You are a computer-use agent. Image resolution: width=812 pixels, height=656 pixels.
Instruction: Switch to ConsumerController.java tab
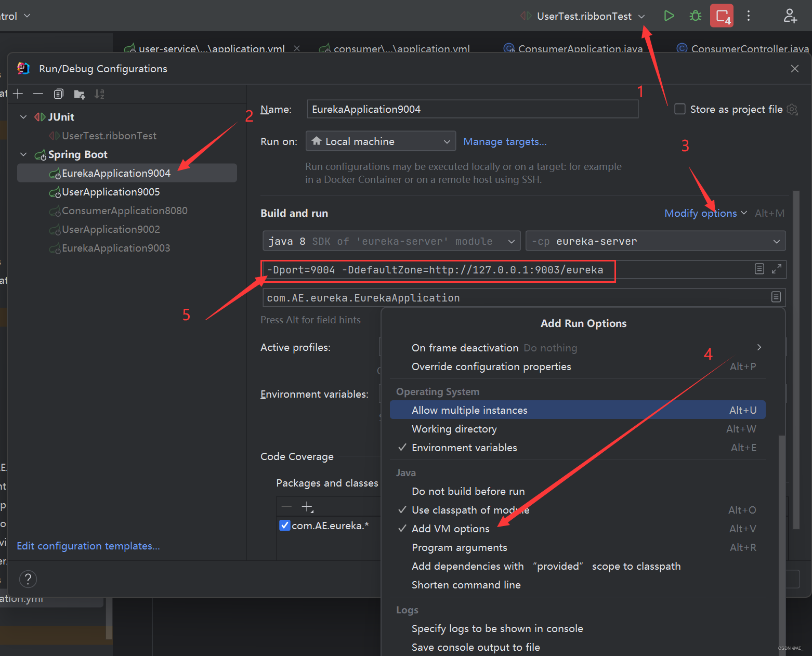tap(743, 48)
